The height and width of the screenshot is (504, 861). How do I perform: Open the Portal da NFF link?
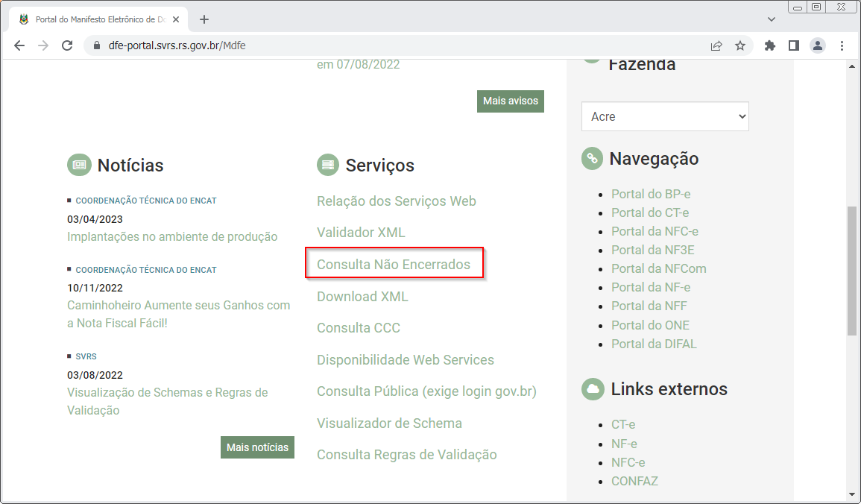(649, 306)
